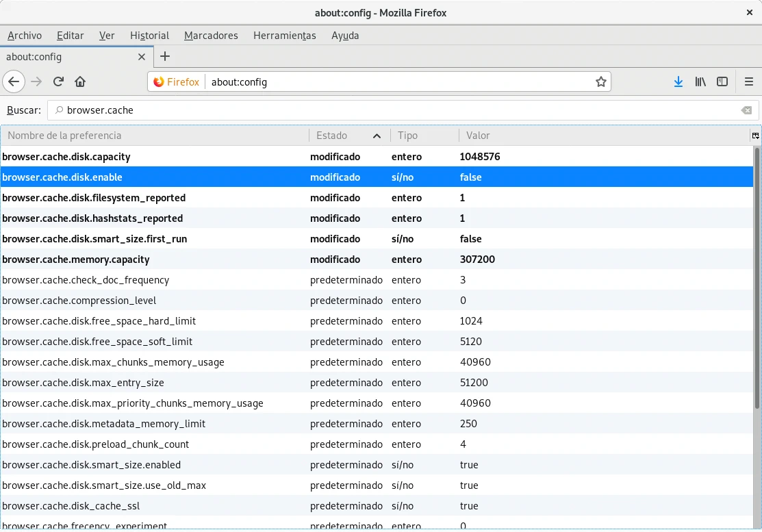The width and height of the screenshot is (762, 532).
Task: Close the about:config tab
Action: point(142,57)
